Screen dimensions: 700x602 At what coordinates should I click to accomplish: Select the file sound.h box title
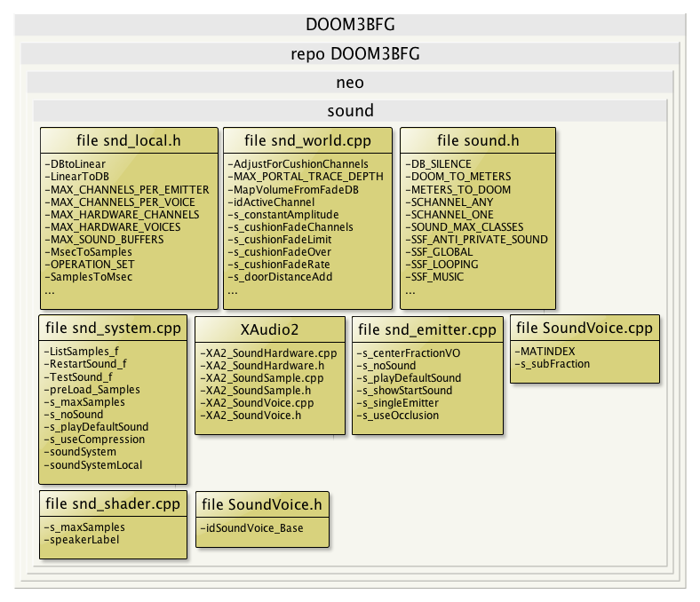(x=478, y=140)
